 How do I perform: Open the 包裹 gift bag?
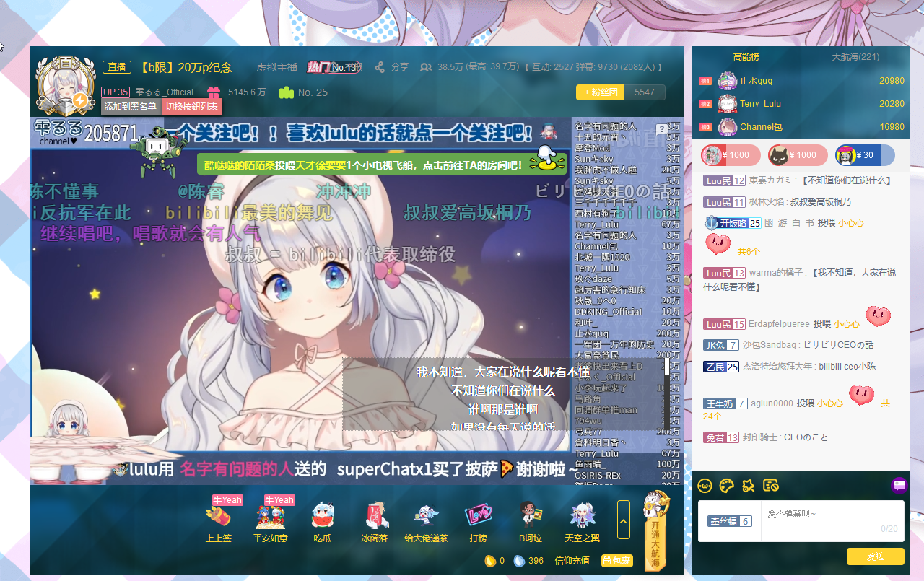[617, 560]
